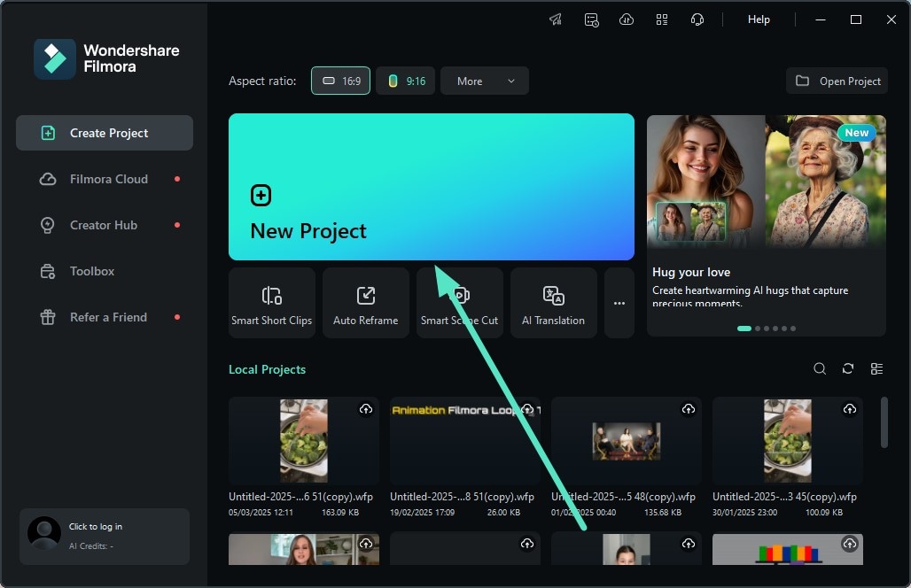Search local projects using the magnifier icon
Screen dimensions: 911x588
pyautogui.click(x=820, y=368)
